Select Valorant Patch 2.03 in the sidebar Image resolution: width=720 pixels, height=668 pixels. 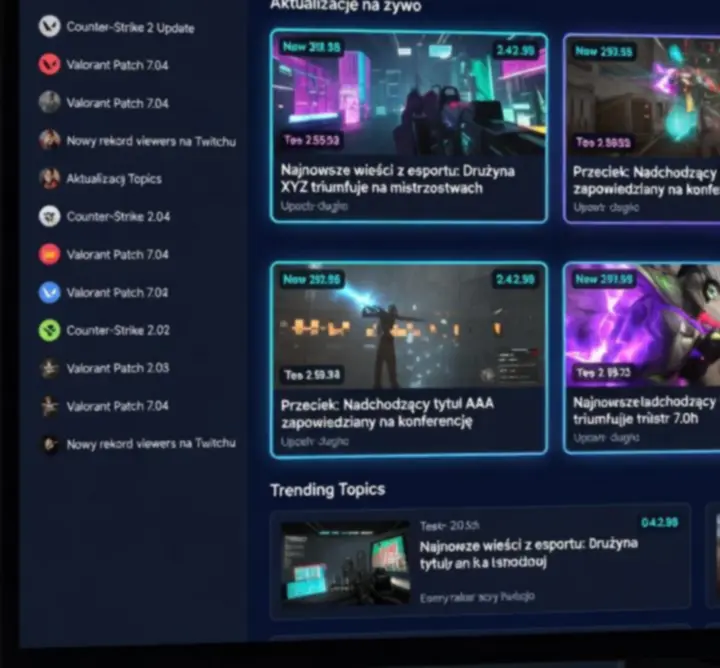click(x=118, y=368)
